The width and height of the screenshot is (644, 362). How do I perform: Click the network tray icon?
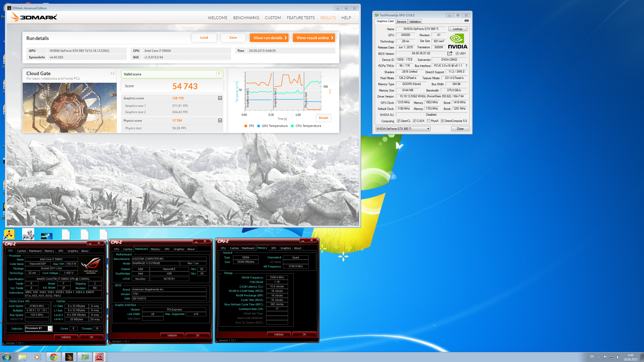(611, 357)
